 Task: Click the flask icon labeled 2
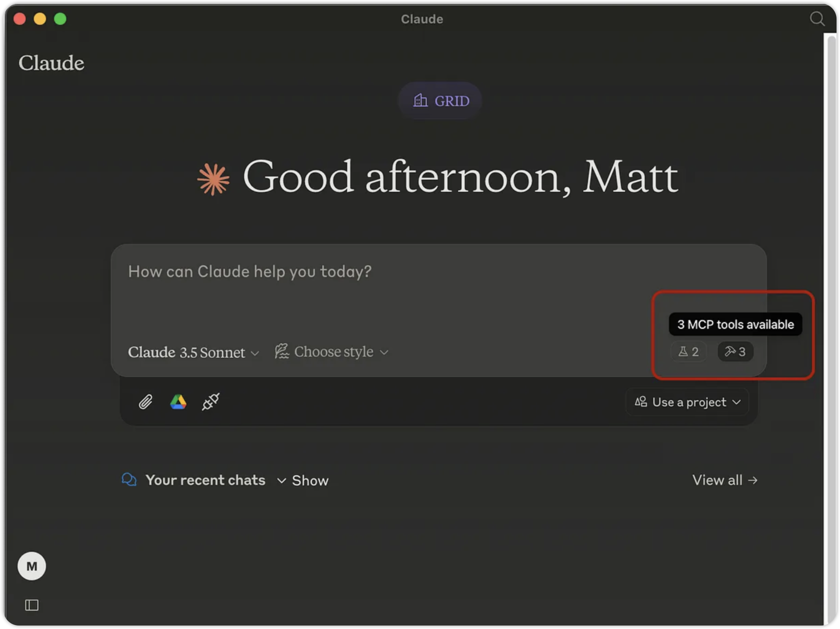coord(688,351)
